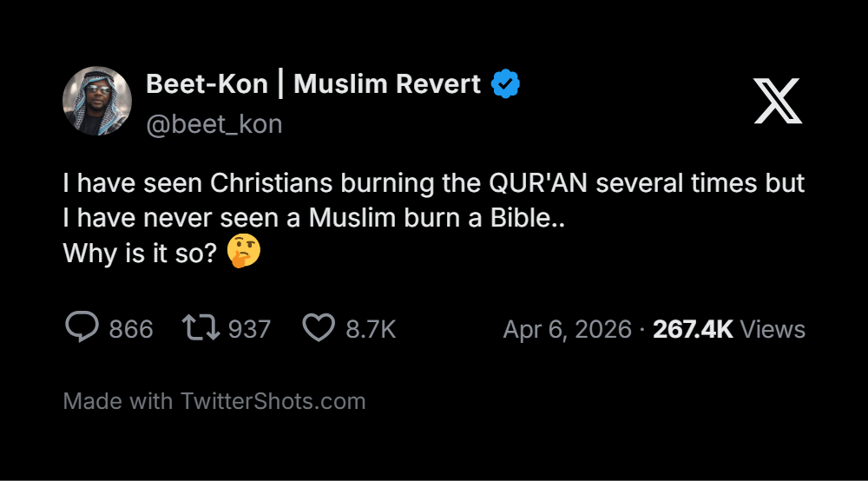Click the reply speech bubble icon

tap(82, 328)
